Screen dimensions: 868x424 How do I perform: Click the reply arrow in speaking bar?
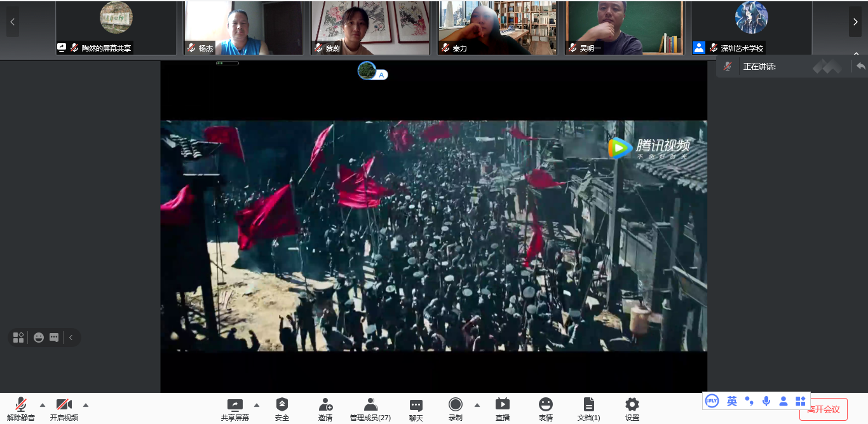860,66
